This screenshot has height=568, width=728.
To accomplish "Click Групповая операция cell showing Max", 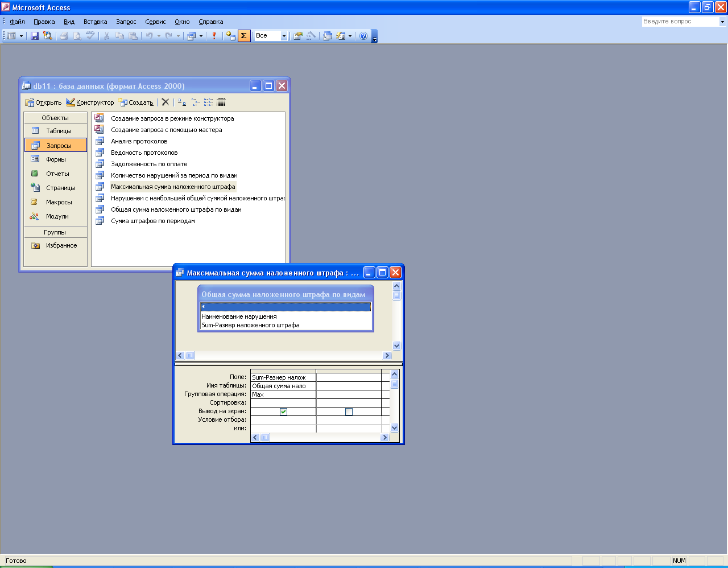I will pyautogui.click(x=283, y=394).
